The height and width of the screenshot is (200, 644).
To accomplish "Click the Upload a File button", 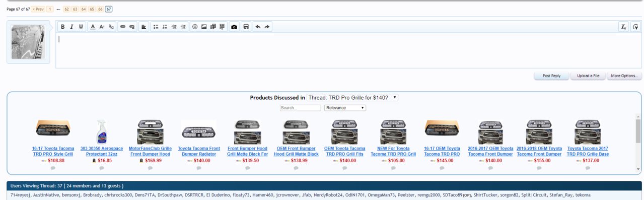I will [588, 76].
